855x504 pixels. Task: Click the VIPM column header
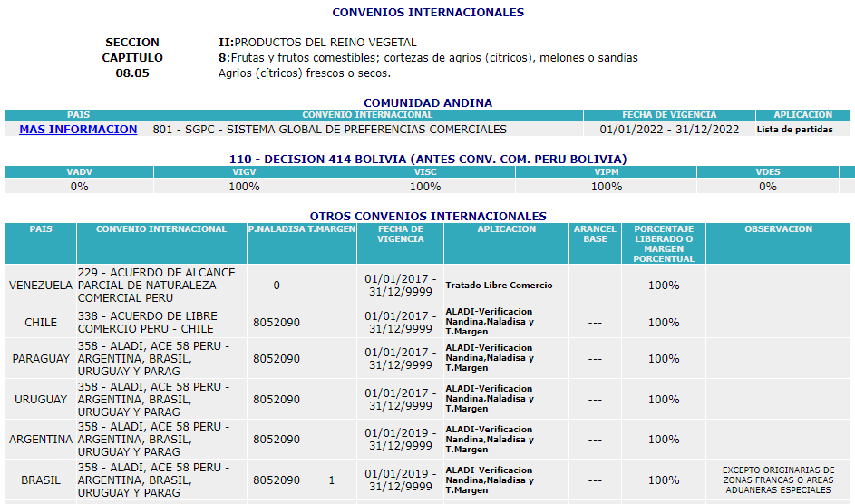pyautogui.click(x=607, y=171)
